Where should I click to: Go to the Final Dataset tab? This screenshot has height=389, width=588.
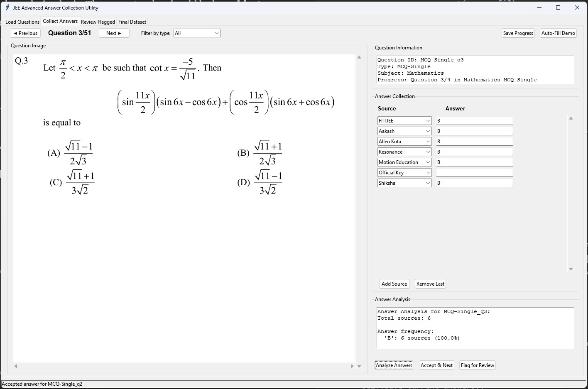132,22
